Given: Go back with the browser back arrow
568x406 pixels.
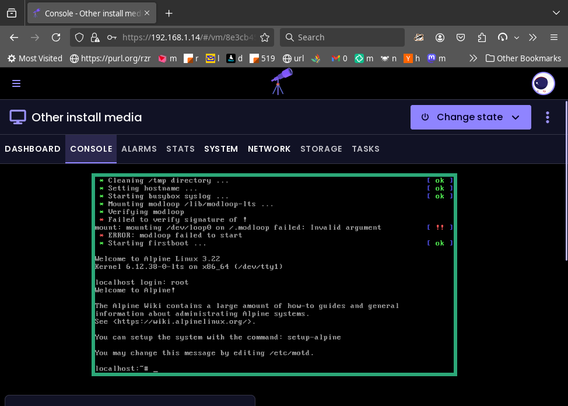Looking at the screenshot, I should 14,37.
